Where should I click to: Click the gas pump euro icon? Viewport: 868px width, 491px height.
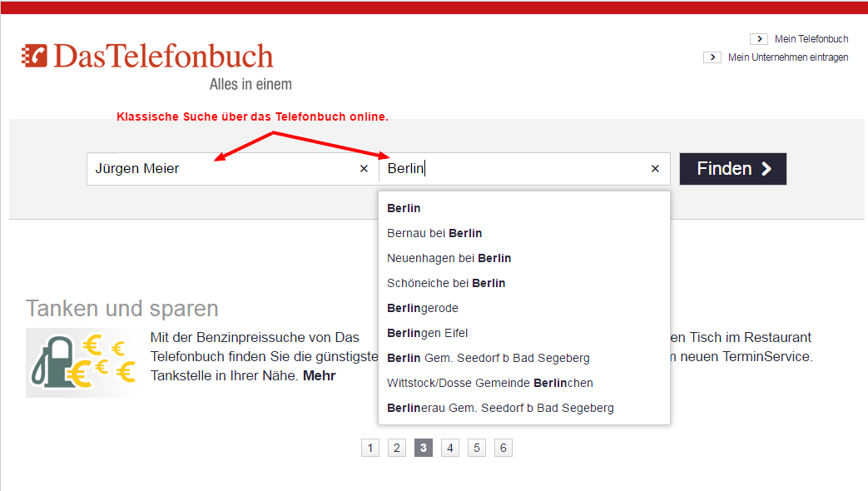tap(81, 363)
